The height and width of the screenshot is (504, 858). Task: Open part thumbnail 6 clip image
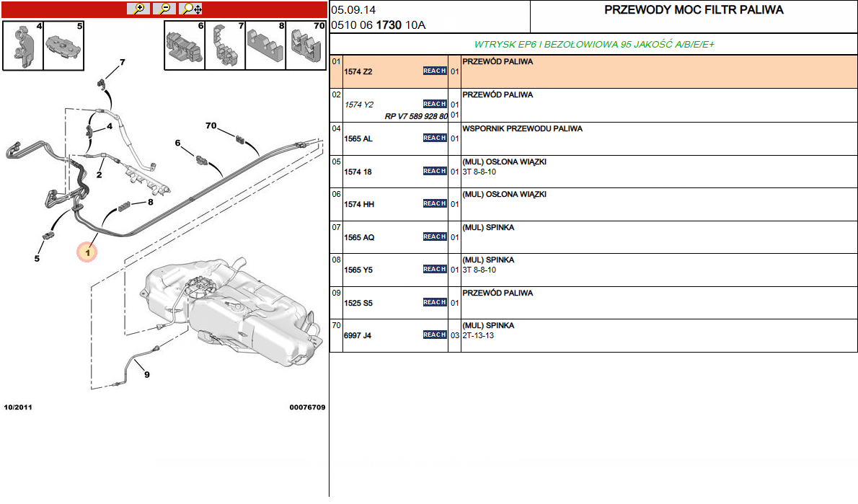185,46
